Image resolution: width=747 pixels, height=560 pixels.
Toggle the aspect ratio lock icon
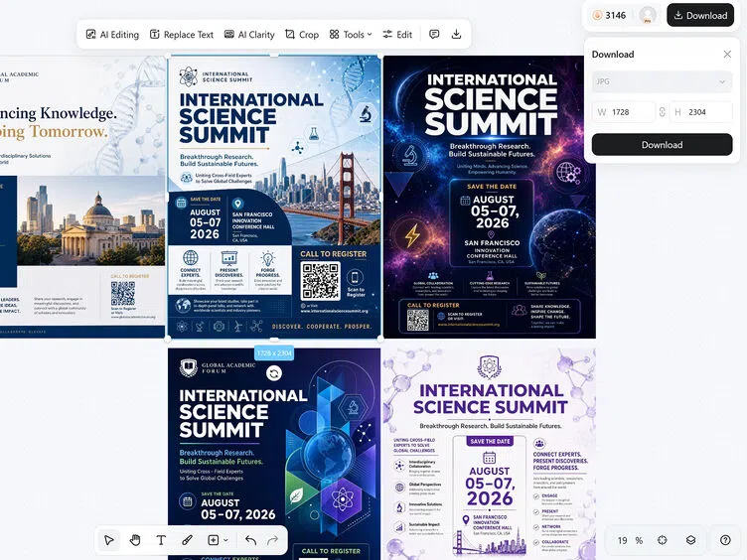[663, 112]
